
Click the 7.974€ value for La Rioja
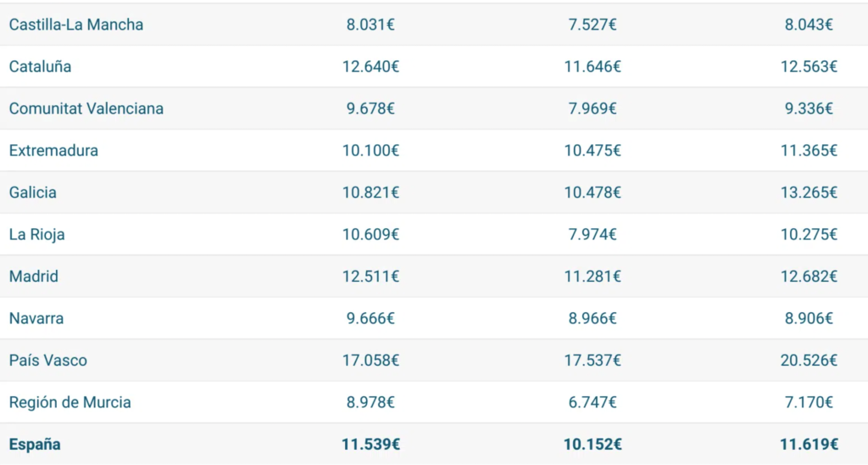593,234
